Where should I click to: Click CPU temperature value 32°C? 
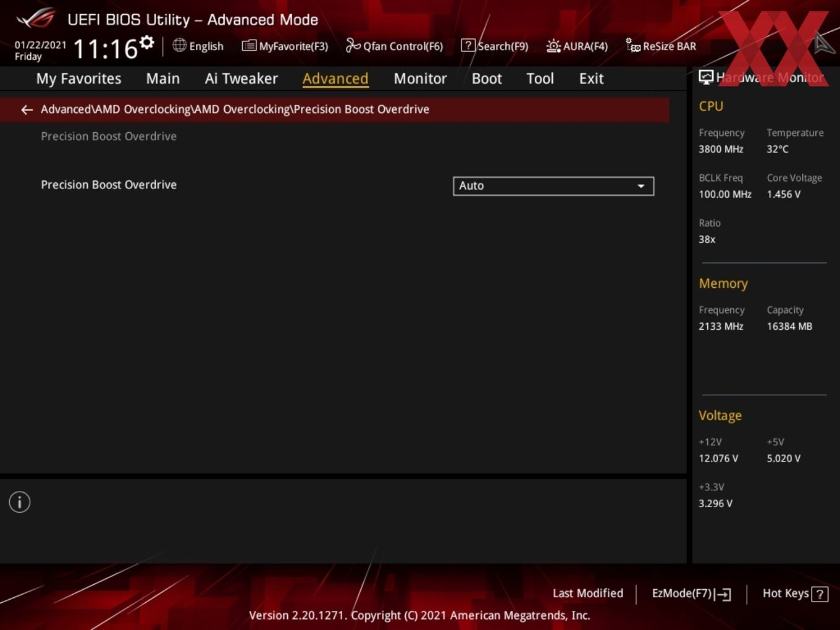778,149
